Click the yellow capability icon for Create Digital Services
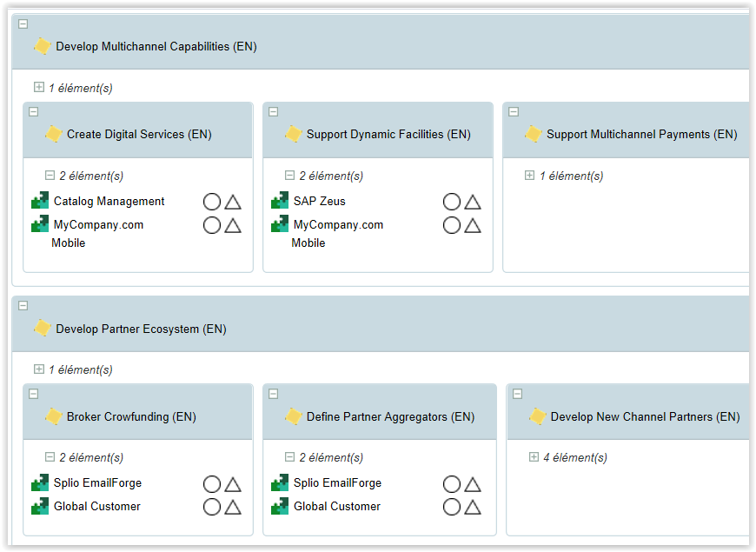Screen dimensions: 756x552 coord(53,135)
